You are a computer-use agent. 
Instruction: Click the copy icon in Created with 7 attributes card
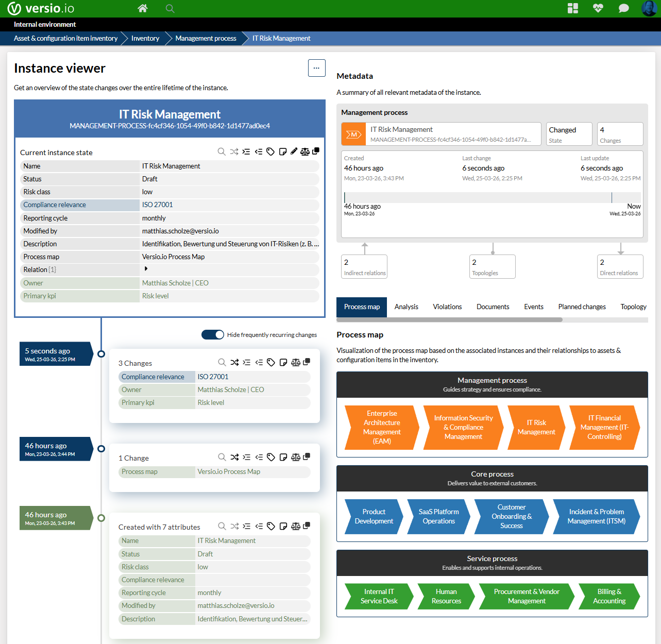click(x=307, y=526)
